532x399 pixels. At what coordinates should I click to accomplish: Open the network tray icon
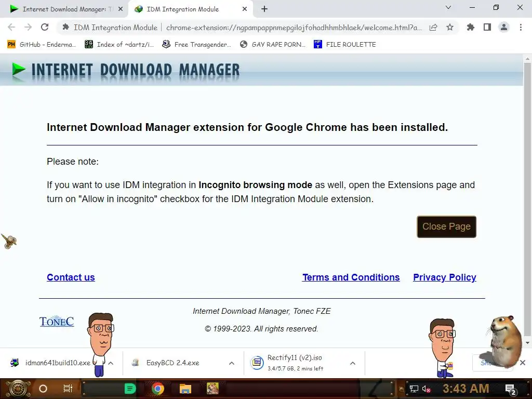pyautogui.click(x=414, y=389)
